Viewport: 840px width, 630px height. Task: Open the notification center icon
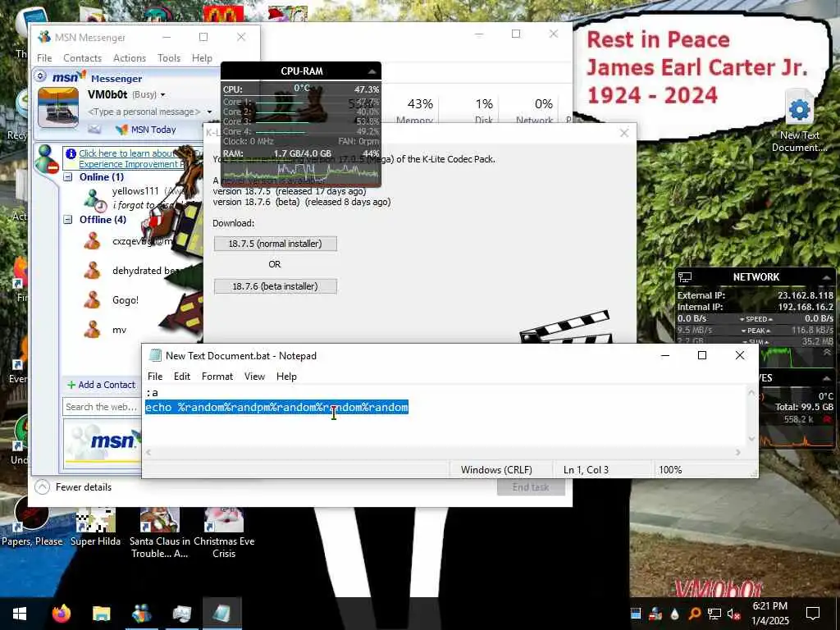(x=813, y=614)
